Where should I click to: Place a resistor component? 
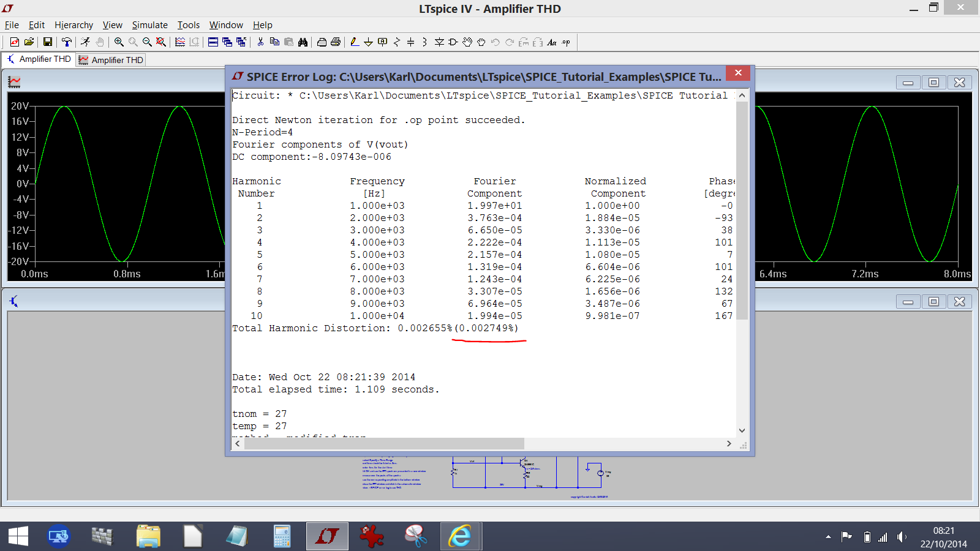tap(397, 42)
